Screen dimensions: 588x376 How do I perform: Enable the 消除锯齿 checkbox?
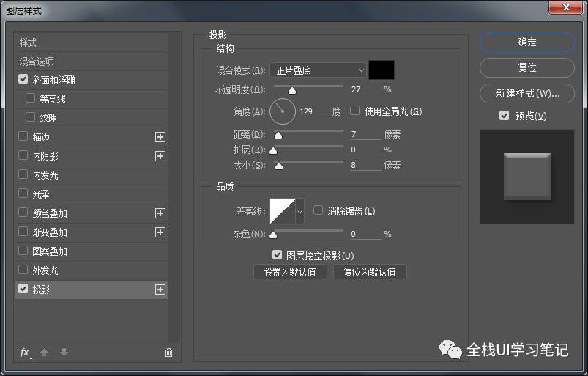pyautogui.click(x=318, y=210)
